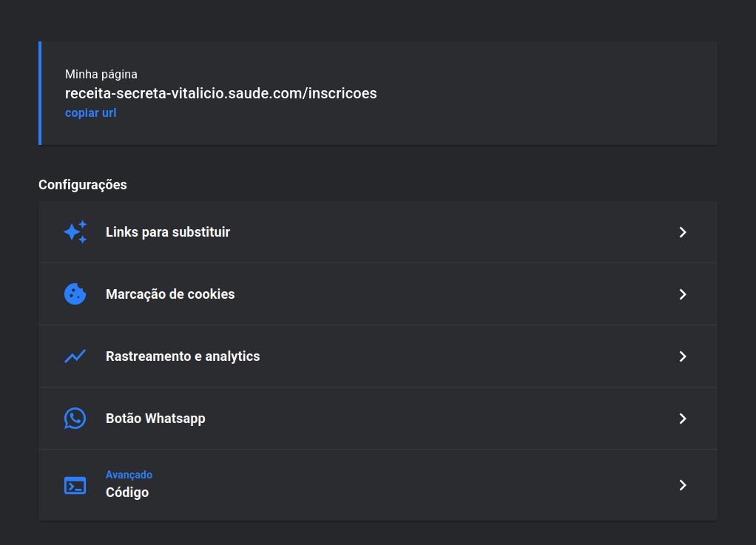This screenshot has height=545, width=756.
Task: Expand the Código section chevron
Action: pyautogui.click(x=683, y=485)
